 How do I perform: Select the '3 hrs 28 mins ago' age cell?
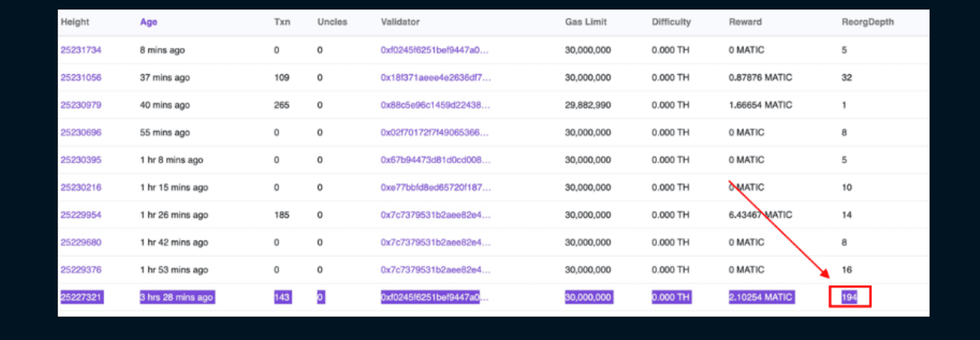(x=177, y=297)
